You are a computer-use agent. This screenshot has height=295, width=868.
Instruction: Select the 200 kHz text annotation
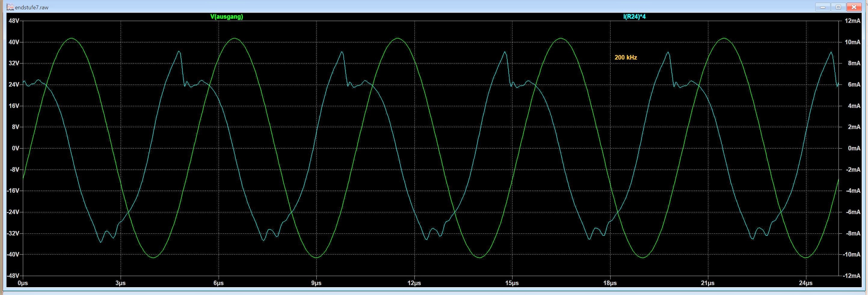point(625,57)
